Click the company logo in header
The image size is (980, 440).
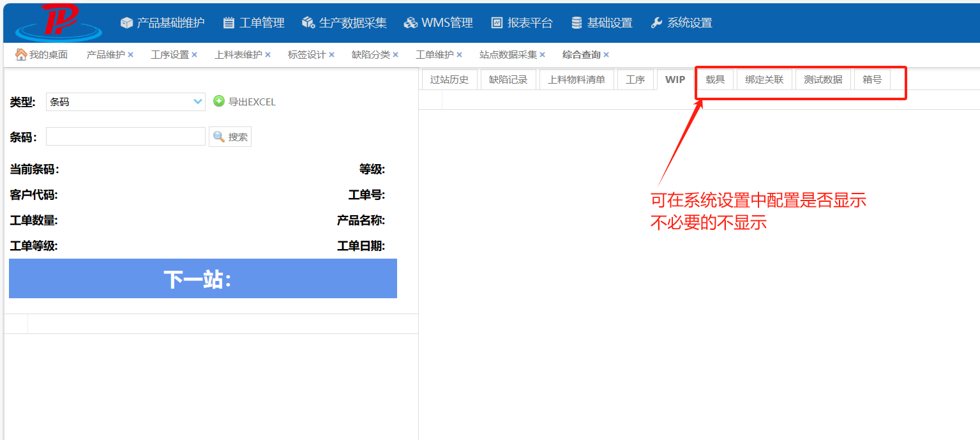(59, 22)
